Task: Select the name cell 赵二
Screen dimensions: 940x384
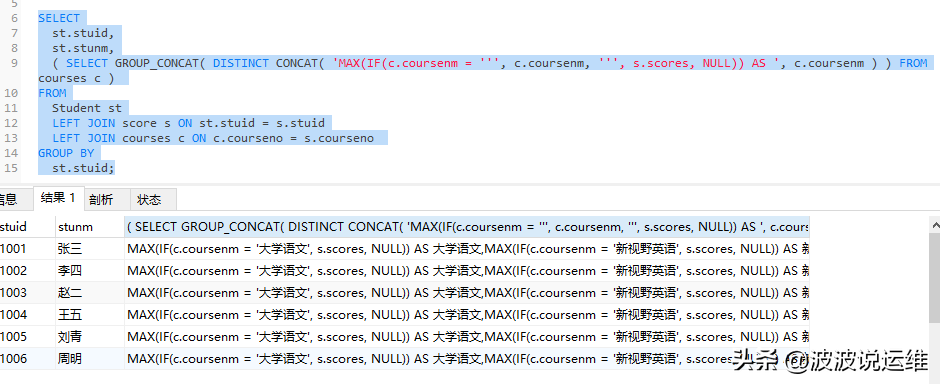Action: coord(89,293)
